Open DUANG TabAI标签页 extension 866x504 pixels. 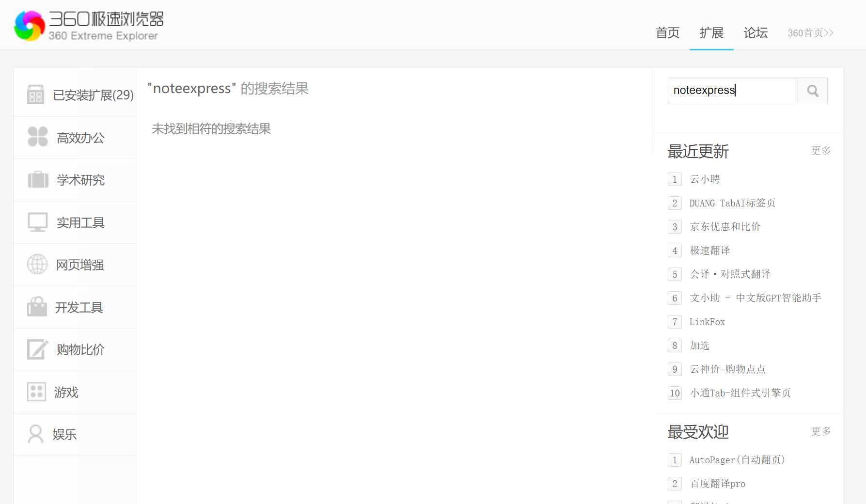pyautogui.click(x=732, y=203)
